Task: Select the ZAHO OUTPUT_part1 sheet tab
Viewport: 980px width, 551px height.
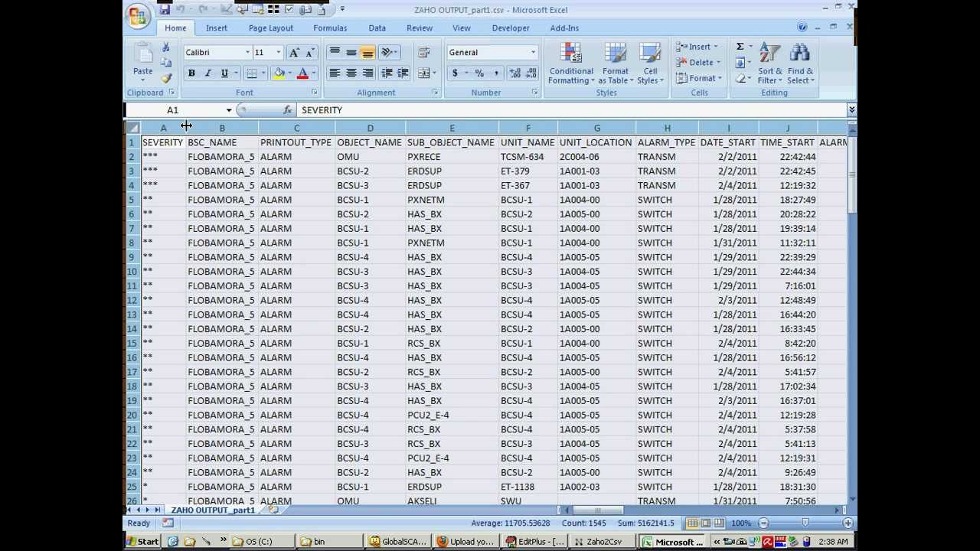Action: coord(213,510)
